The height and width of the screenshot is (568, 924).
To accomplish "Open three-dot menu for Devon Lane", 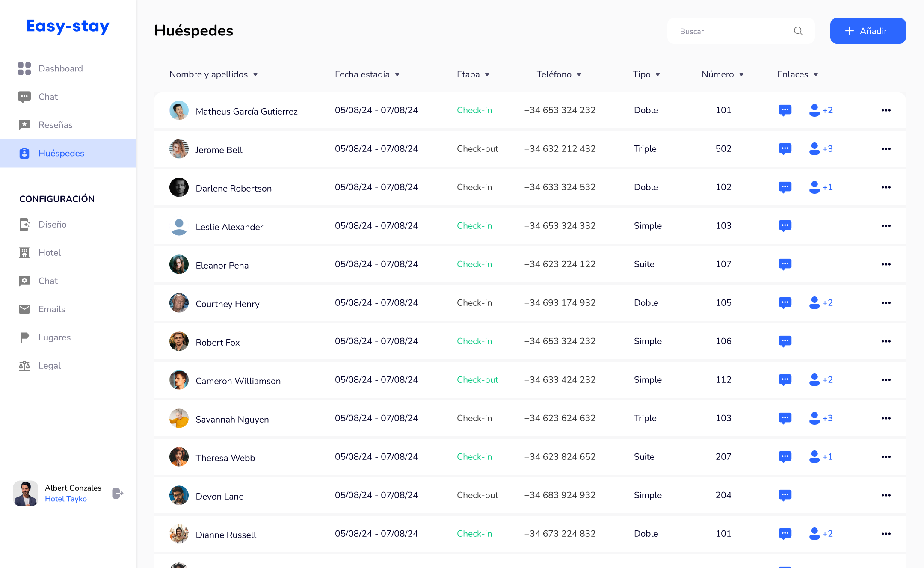I will [886, 495].
